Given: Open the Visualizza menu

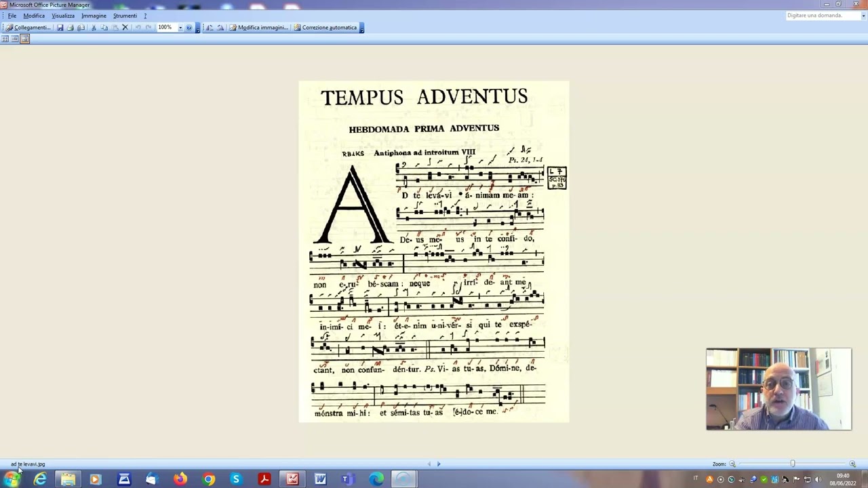Looking at the screenshot, I should click(63, 16).
